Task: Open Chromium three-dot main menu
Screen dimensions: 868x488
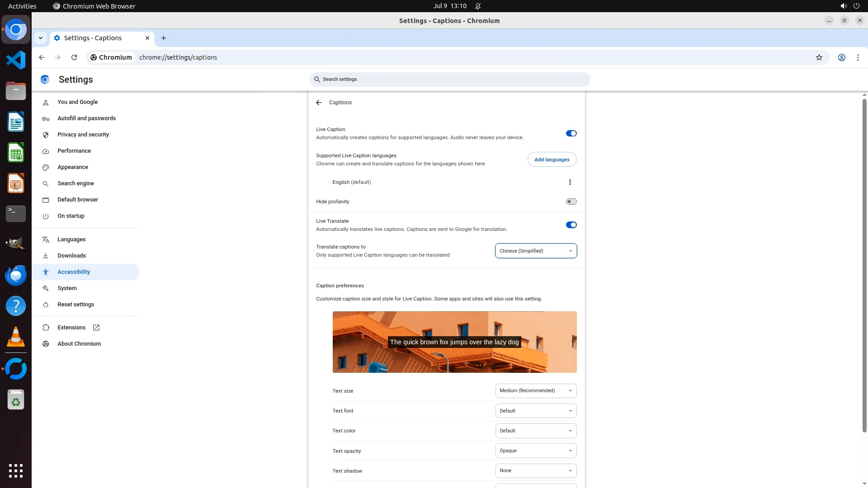Action: click(858, 57)
